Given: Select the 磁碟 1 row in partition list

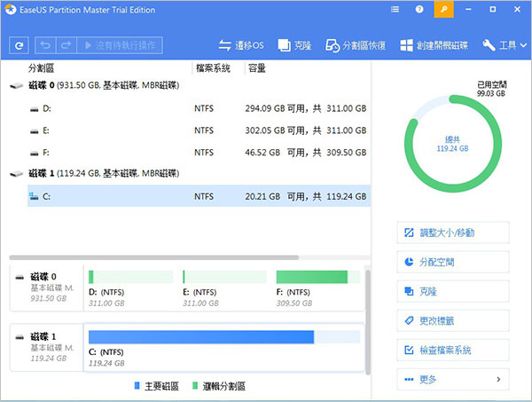Looking at the screenshot, I should click(x=190, y=174).
